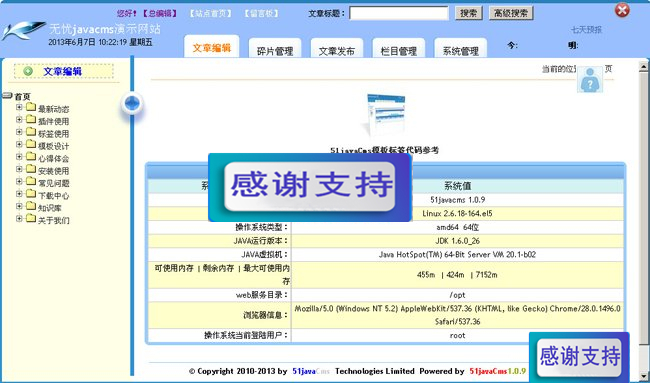Click the 51javacms 1.0.9 version cell
Image resolution: width=650 pixels, height=383 pixels.
(458, 199)
